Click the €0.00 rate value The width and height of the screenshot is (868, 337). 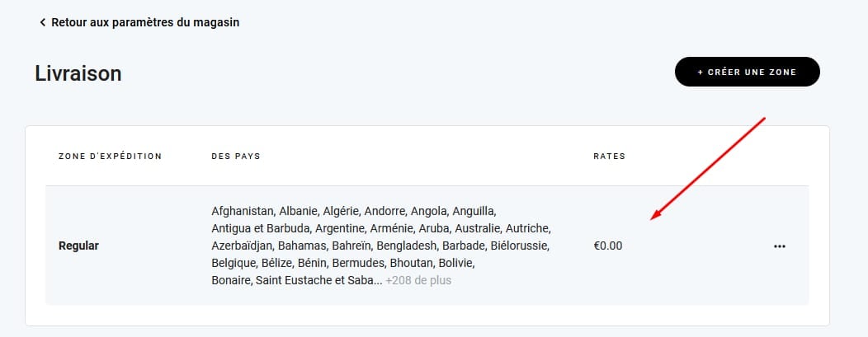pyautogui.click(x=608, y=246)
